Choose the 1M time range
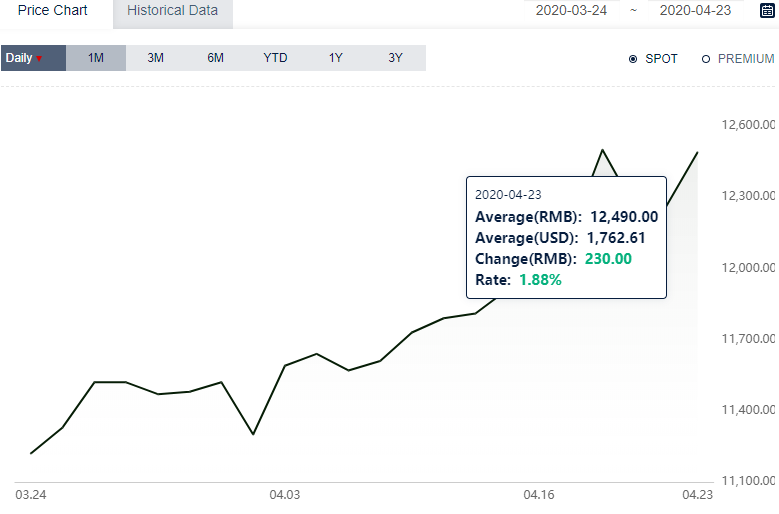Screen dimensions: 779x514 [x=96, y=58]
